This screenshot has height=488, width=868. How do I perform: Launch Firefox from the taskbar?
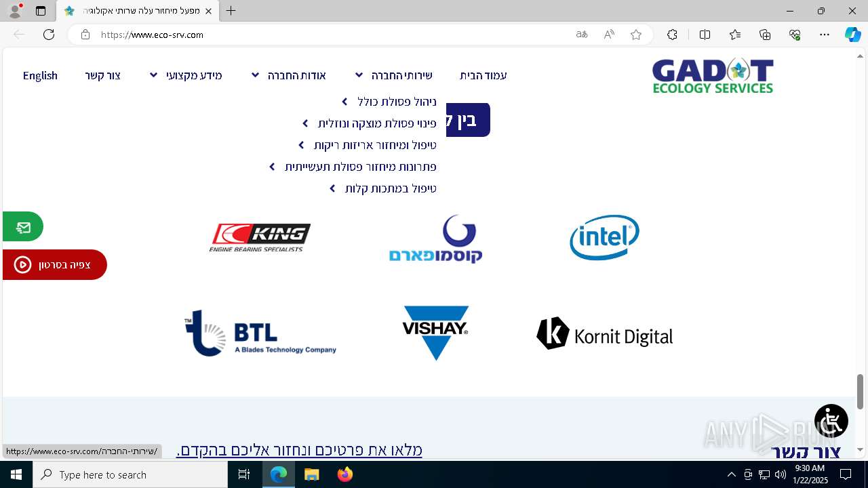pyautogui.click(x=344, y=474)
